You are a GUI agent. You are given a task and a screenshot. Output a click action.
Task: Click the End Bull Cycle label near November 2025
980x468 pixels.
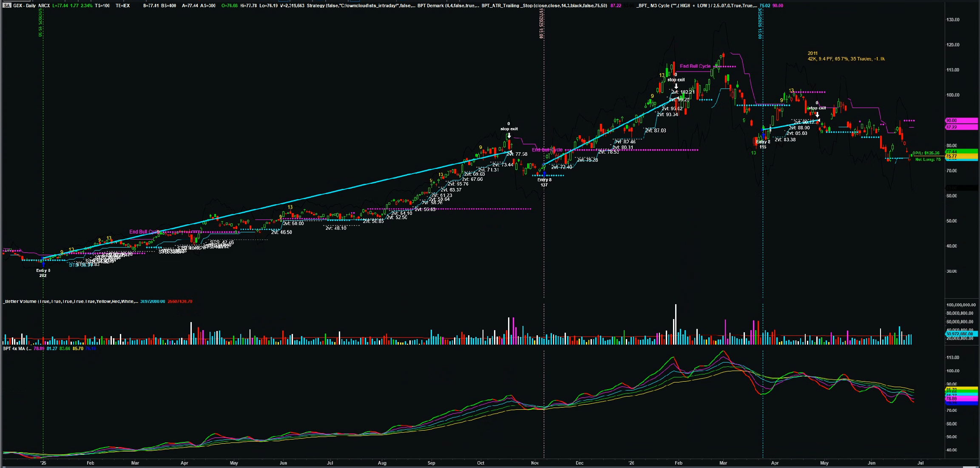tap(547, 150)
